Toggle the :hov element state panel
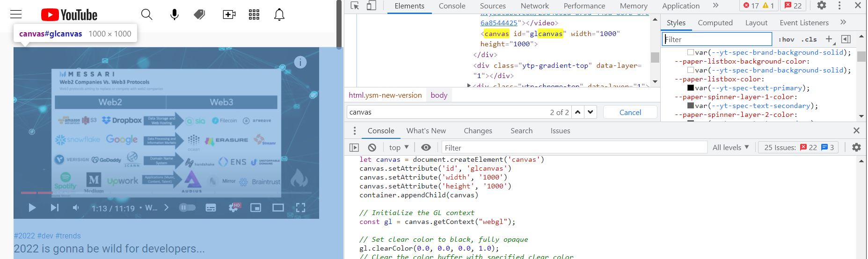This screenshot has width=868, height=259. tap(786, 40)
